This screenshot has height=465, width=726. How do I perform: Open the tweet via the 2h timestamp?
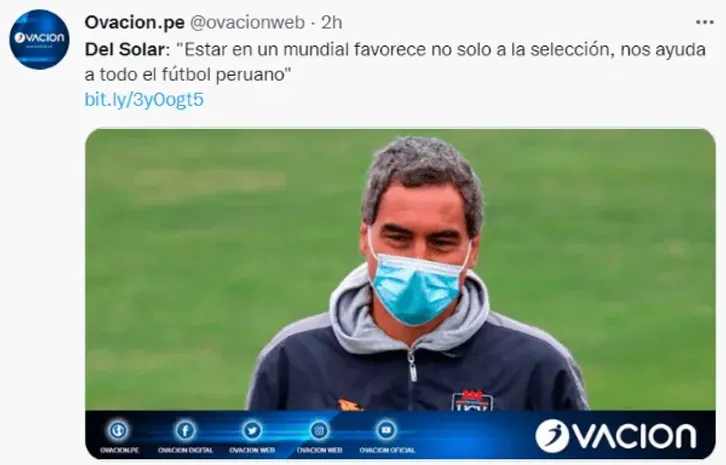[x=332, y=22]
